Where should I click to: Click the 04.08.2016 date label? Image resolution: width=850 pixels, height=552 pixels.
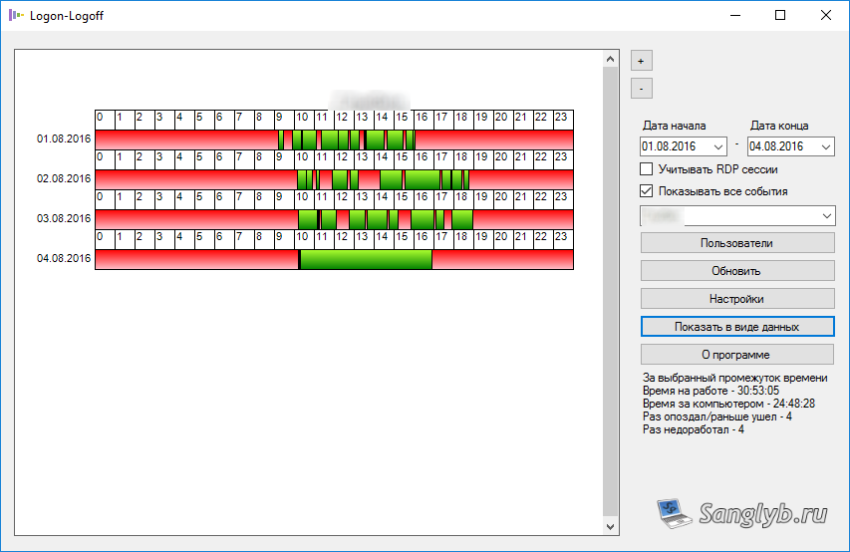coord(63,258)
